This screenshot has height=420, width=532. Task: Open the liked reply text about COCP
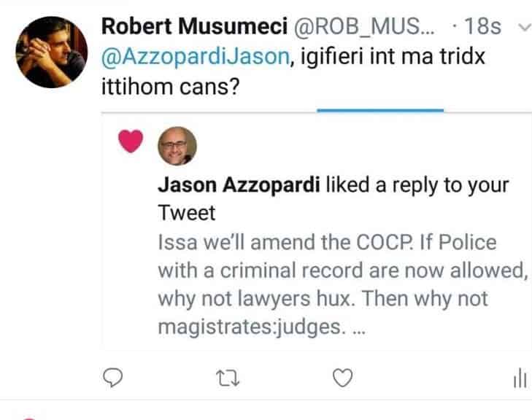[x=336, y=270]
